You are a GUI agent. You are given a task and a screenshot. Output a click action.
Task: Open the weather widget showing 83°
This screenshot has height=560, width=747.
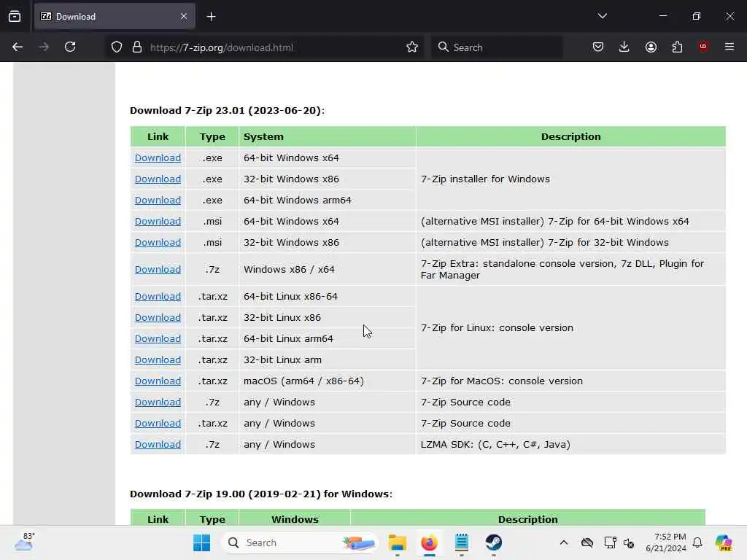point(25,542)
